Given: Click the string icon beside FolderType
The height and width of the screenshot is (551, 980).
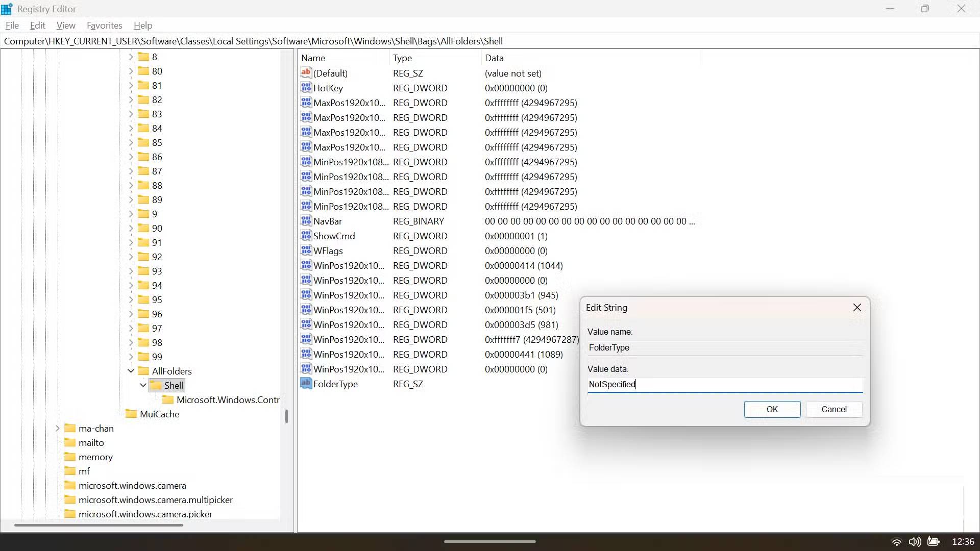Looking at the screenshot, I should (305, 384).
